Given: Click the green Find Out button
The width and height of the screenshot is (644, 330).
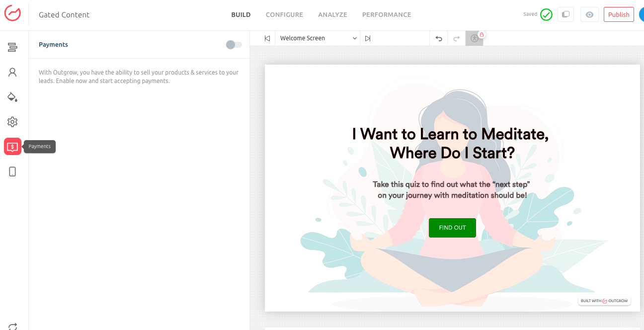Looking at the screenshot, I should click(452, 228).
